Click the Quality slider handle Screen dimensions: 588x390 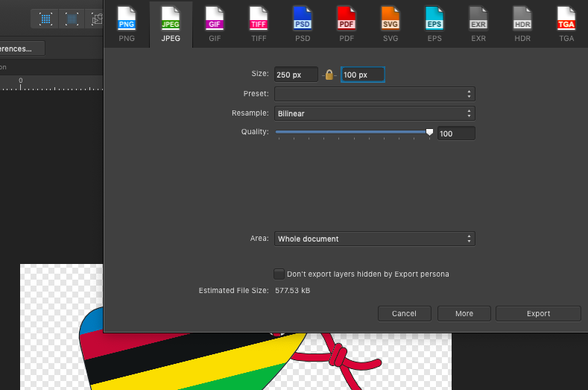429,132
